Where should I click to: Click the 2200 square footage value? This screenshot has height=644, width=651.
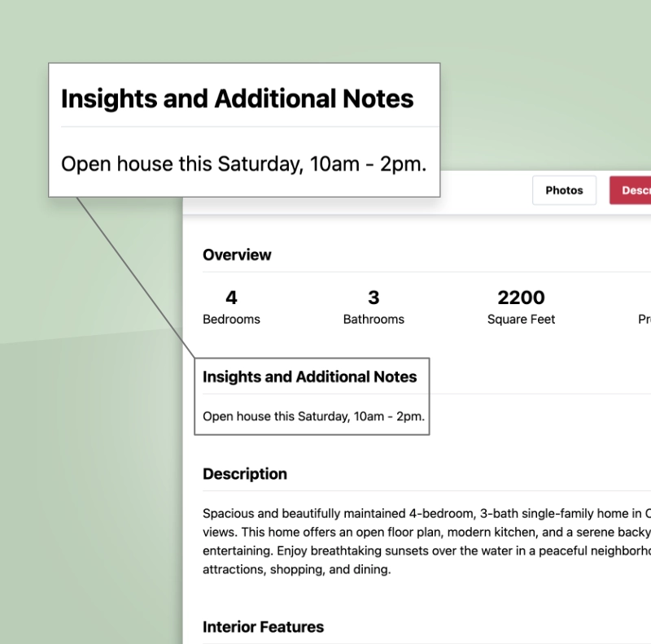(521, 298)
